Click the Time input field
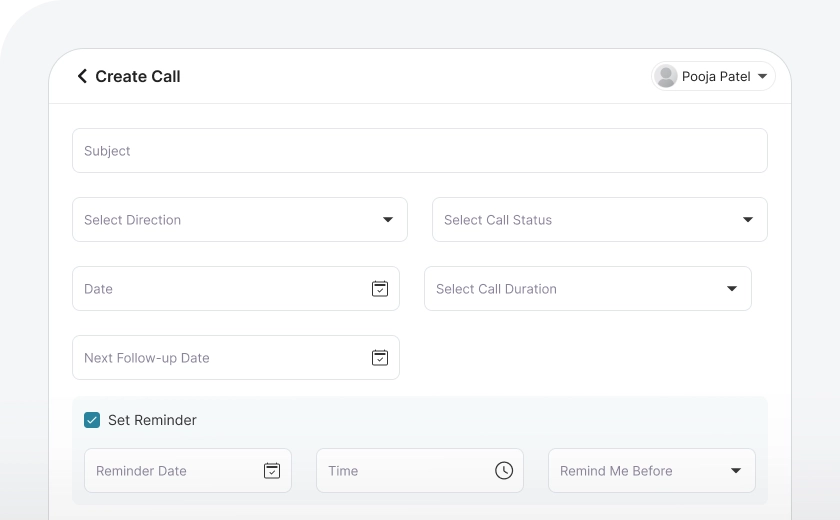The height and width of the screenshot is (520, 840). tap(400, 471)
